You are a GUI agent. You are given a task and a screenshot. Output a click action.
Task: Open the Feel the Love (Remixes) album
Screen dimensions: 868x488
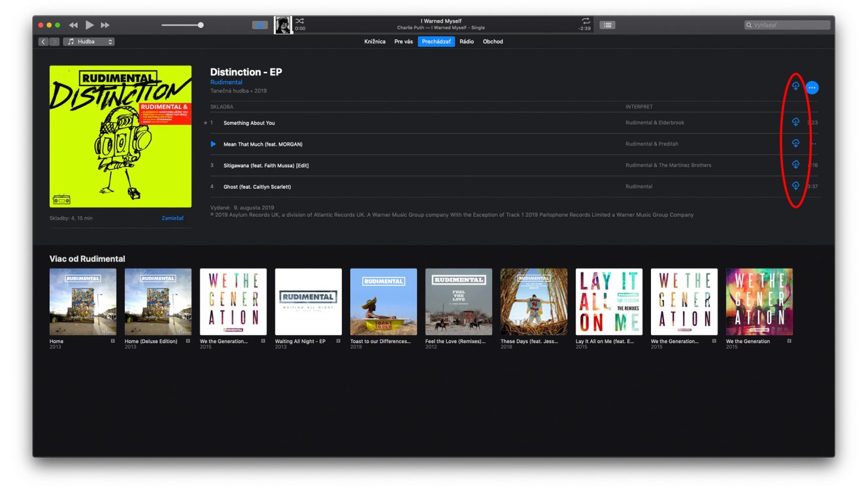tap(459, 302)
